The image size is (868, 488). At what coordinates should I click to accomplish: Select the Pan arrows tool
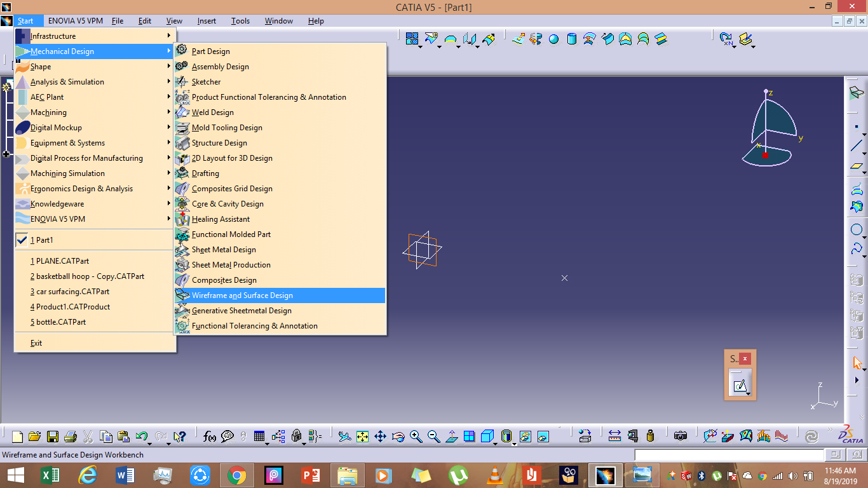pos(380,437)
